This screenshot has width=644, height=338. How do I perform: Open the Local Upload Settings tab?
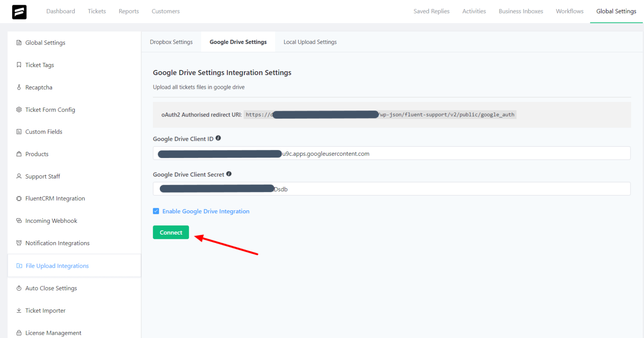(310, 41)
